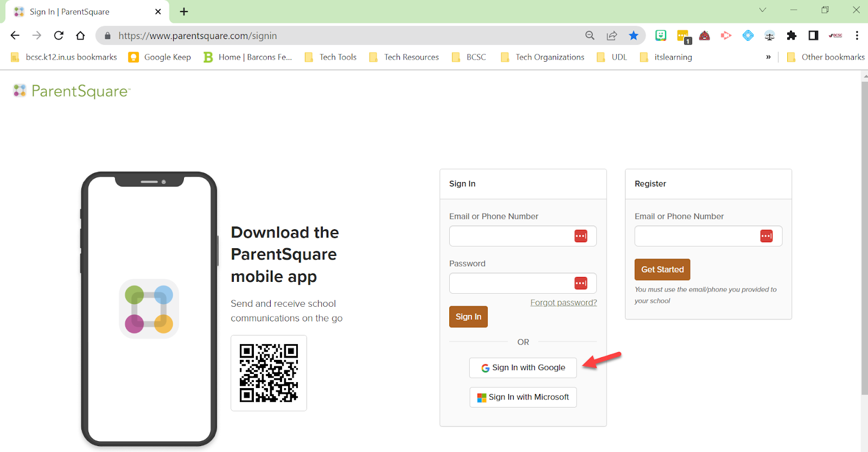The height and width of the screenshot is (452, 868).
Task: Click the password manager icon in Register email field
Action: (766, 236)
